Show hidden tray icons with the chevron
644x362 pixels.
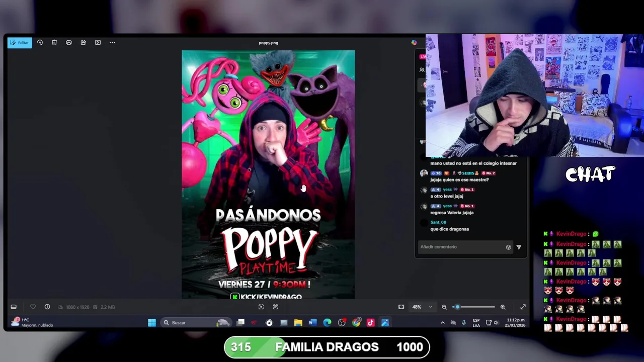443,323
